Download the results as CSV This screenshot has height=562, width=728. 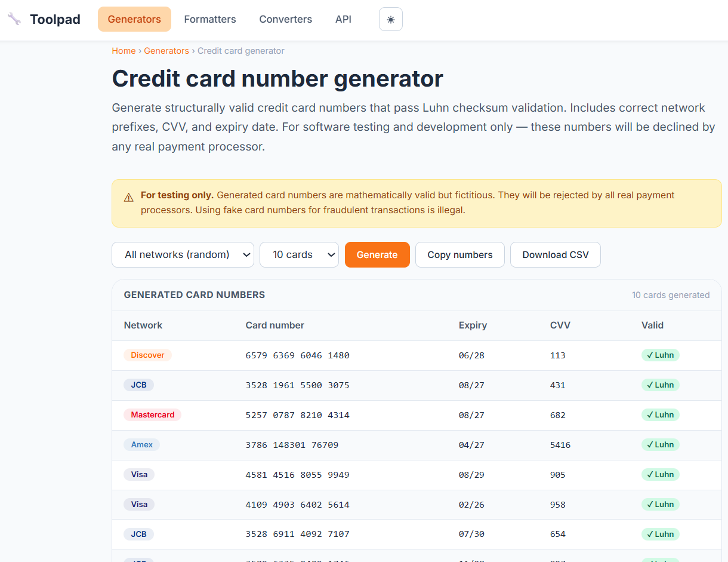tap(555, 255)
